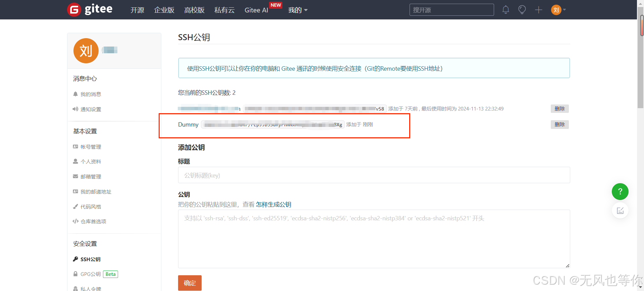This screenshot has width=644, height=291.
Task: Click the card icon beside 帐号管理
Action: tap(75, 147)
